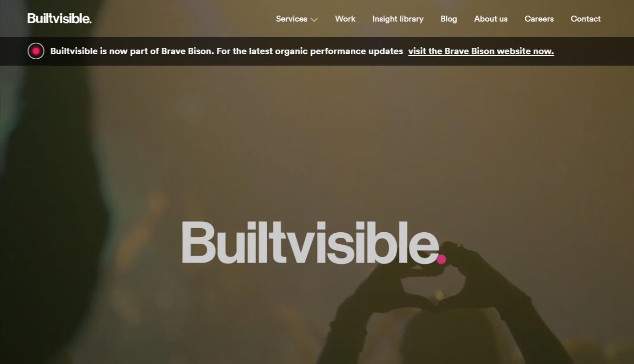Click the pink dot ending the hero wordmark

441,259
